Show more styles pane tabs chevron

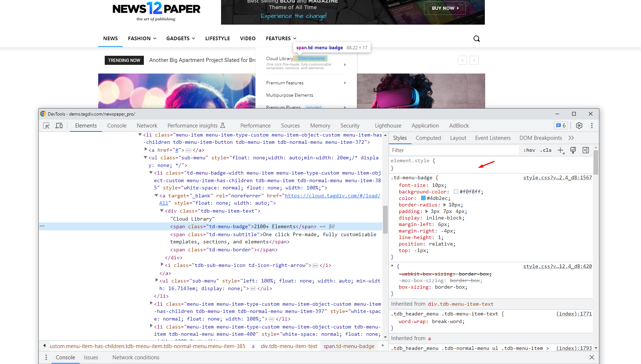point(571,138)
